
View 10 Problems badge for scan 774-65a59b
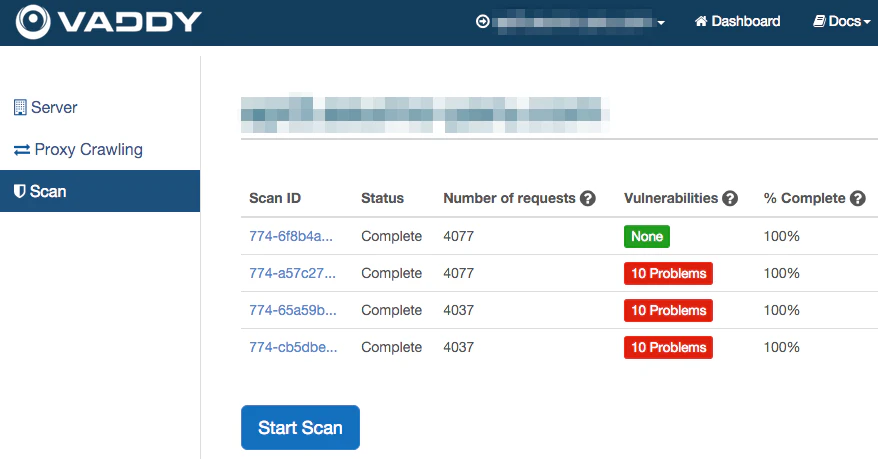(x=669, y=310)
